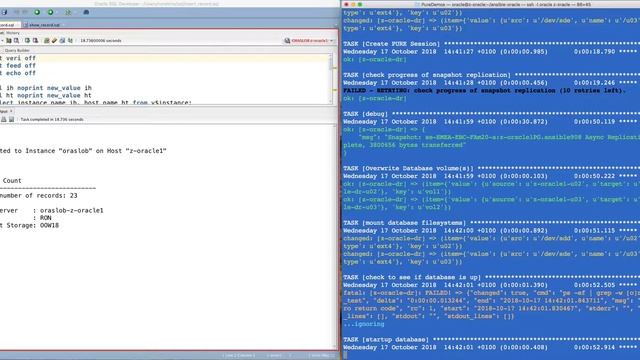Click the green Back navigation button
640x360 pixels.
click(x=37, y=12)
